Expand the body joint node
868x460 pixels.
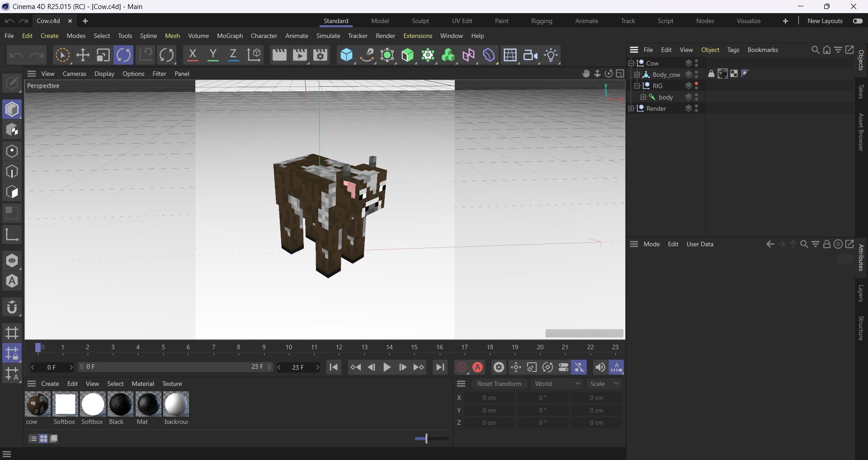(x=643, y=97)
